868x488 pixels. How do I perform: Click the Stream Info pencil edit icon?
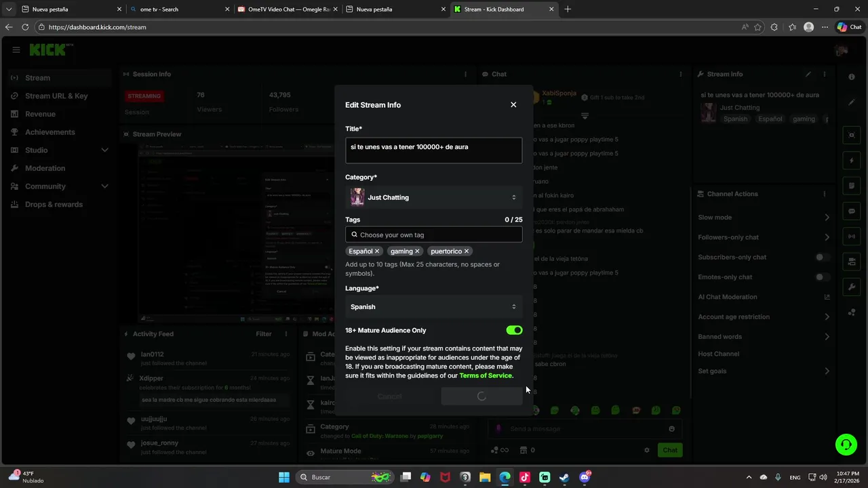(808, 74)
